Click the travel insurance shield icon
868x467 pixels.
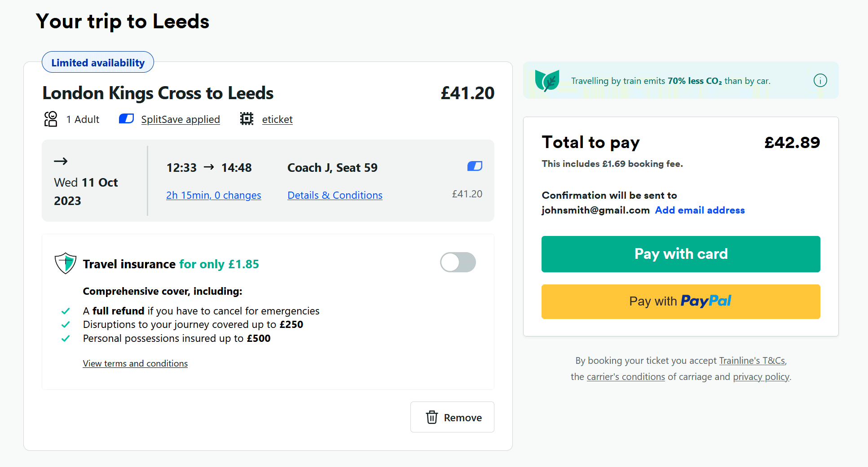[65, 263]
